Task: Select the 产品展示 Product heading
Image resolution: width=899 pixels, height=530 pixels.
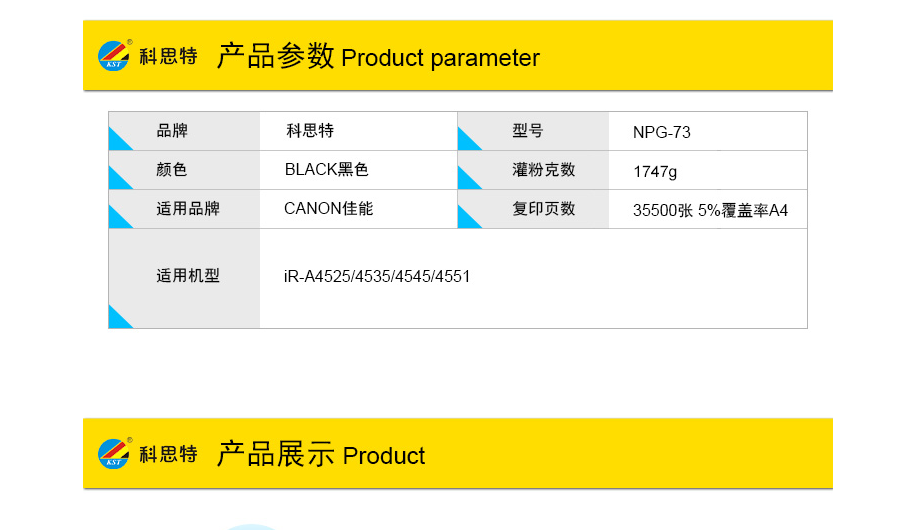Action: tap(321, 454)
